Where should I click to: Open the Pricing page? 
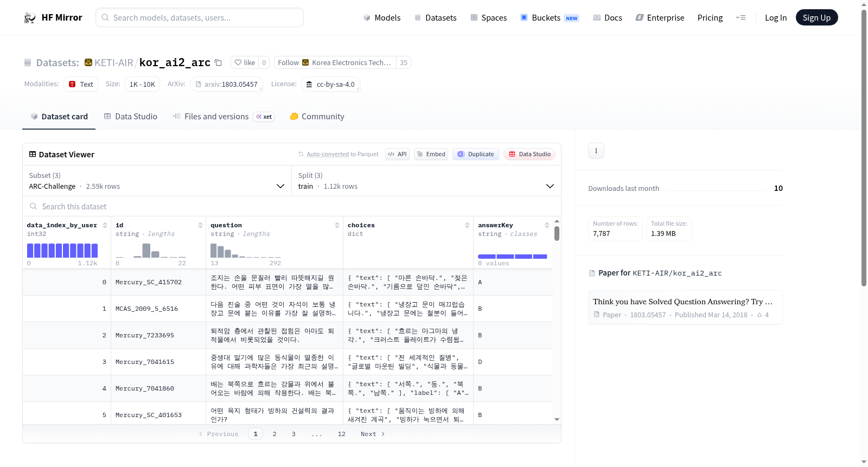710,18
